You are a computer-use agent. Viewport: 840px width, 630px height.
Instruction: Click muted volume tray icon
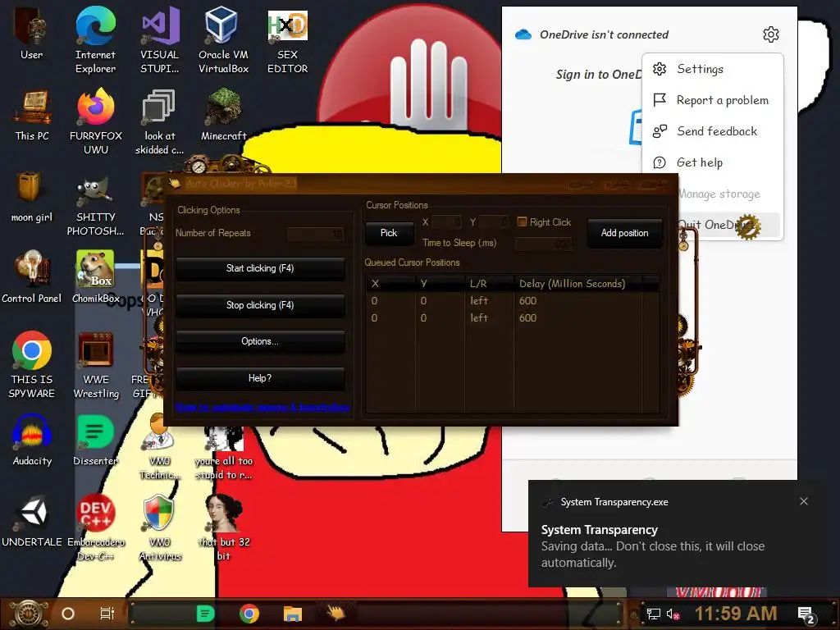point(673,614)
